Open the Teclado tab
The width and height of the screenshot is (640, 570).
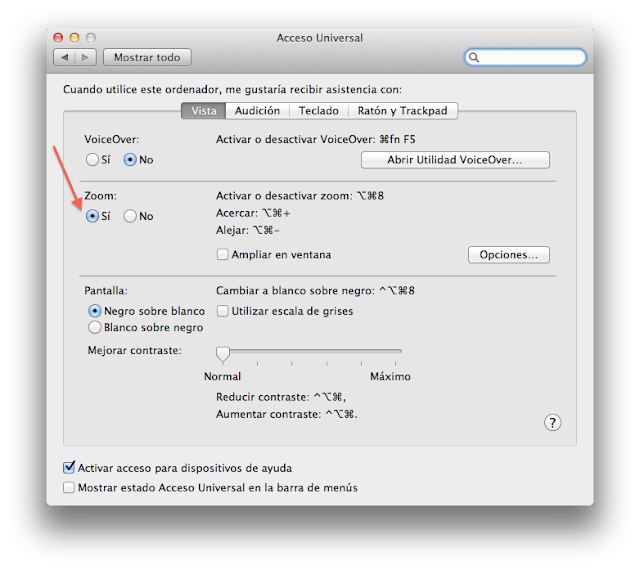pos(318,111)
